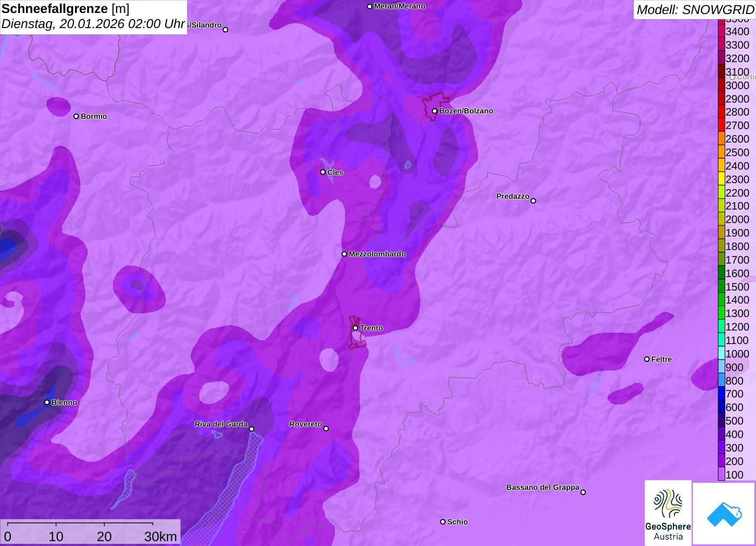Image resolution: width=756 pixels, height=546 pixels.
Task: Pick the 700 m blue legend swatch
Action: click(x=721, y=394)
